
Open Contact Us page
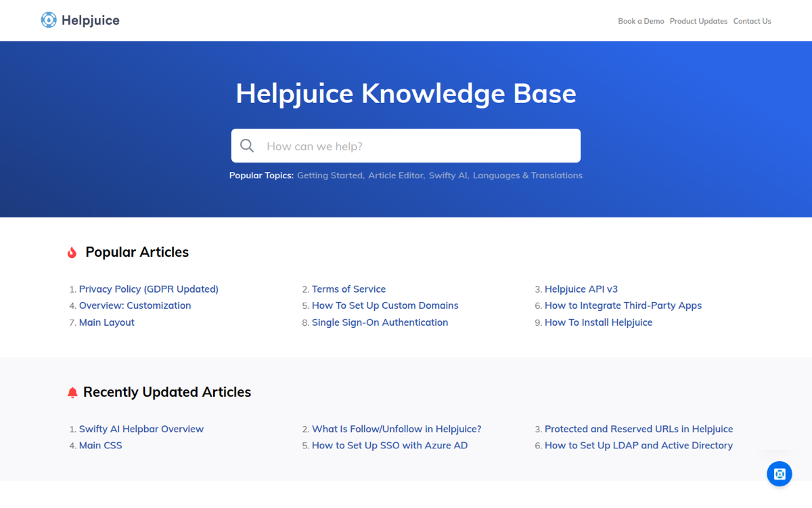click(752, 21)
